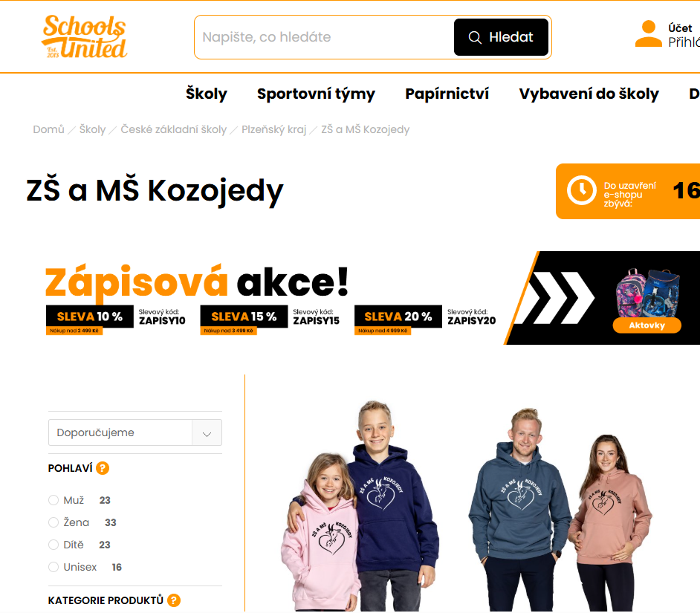The width and height of the screenshot is (700, 613).
Task: Open the Sportovní týmy menu
Action: pyautogui.click(x=316, y=94)
